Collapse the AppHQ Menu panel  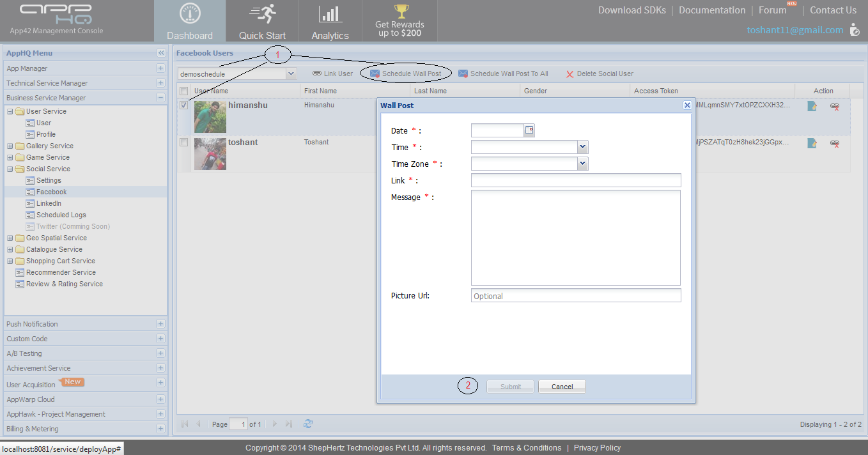tap(161, 53)
